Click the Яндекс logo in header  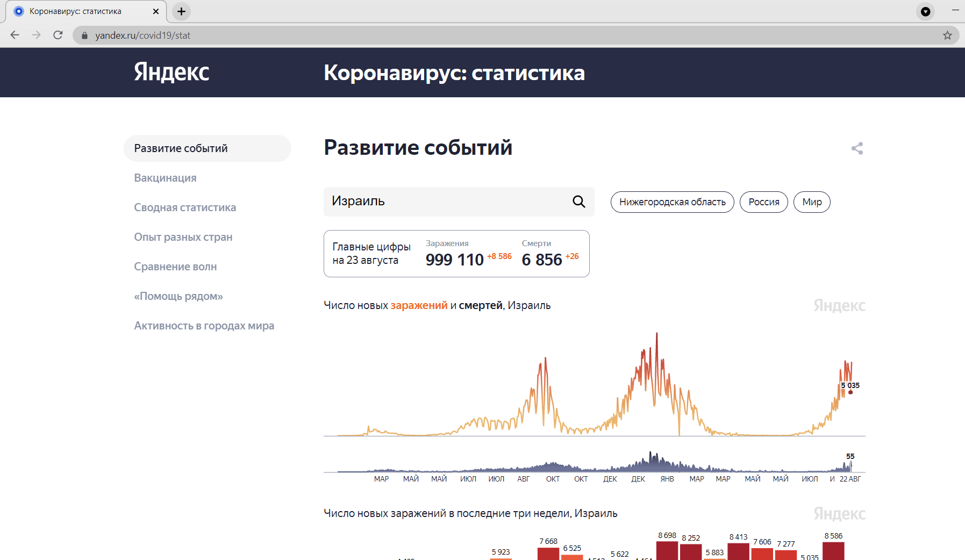pyautogui.click(x=171, y=72)
